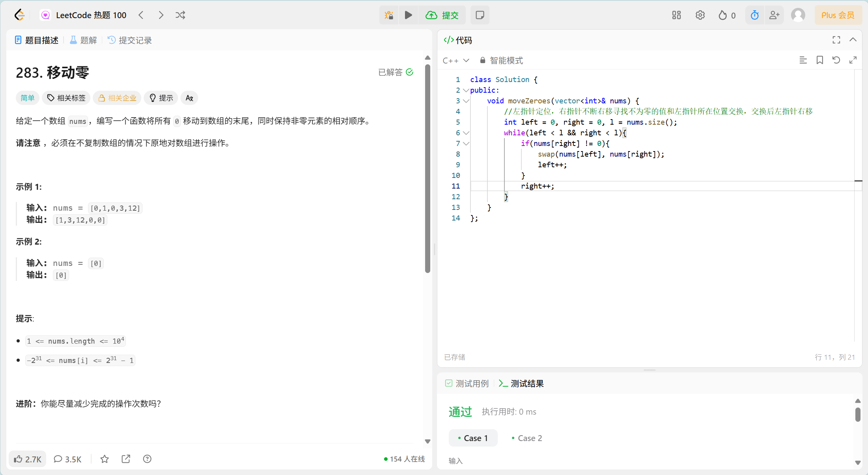Image resolution: width=868 pixels, height=475 pixels.
Task: Click the 简单 difficulty tag
Action: pos(28,98)
